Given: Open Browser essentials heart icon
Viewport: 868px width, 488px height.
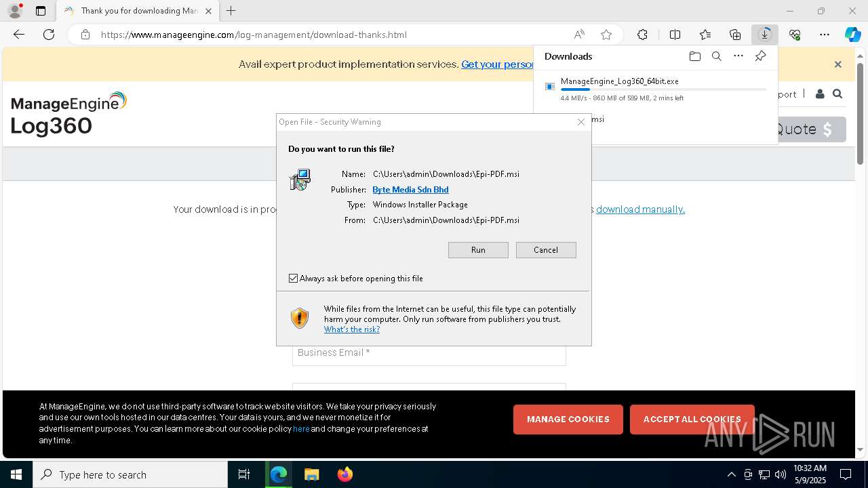Looking at the screenshot, I should click(x=795, y=35).
